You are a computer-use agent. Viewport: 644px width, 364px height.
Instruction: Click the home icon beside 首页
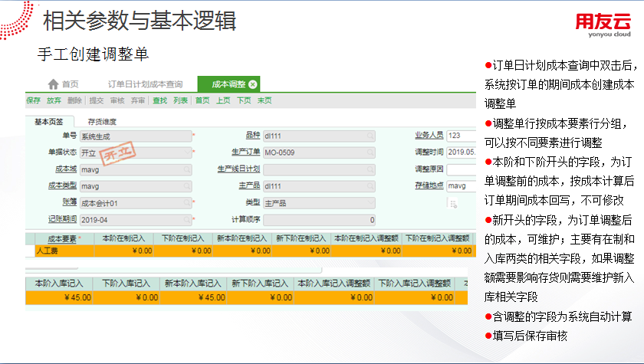coord(53,84)
